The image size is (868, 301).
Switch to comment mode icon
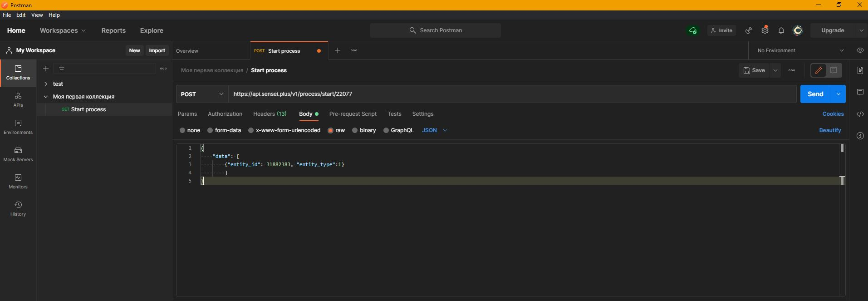pos(834,70)
